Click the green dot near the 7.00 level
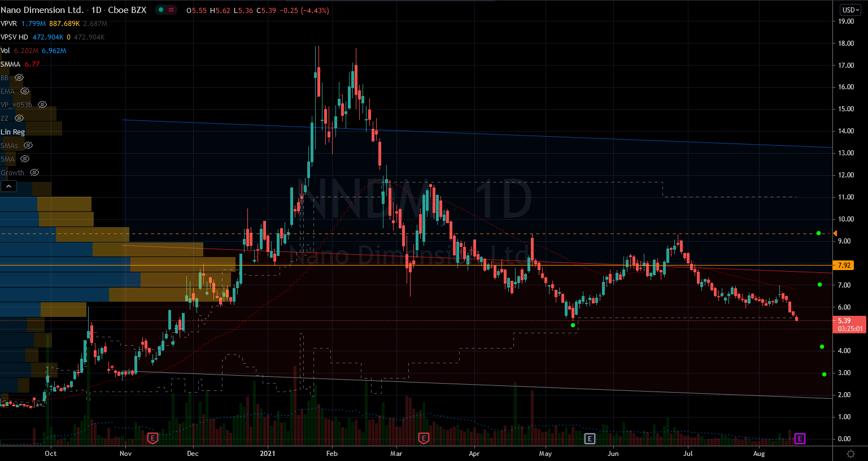 (x=820, y=285)
